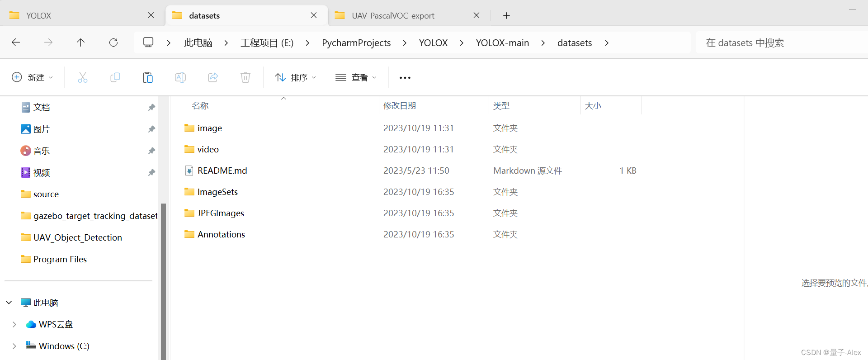Click the search datasets input field
Screen dimensions: 868x360
tap(782, 43)
